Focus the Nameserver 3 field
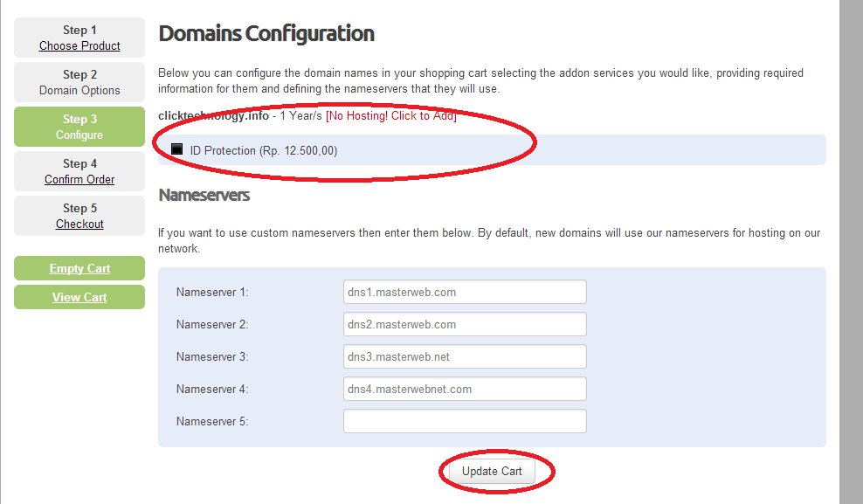 click(x=465, y=356)
